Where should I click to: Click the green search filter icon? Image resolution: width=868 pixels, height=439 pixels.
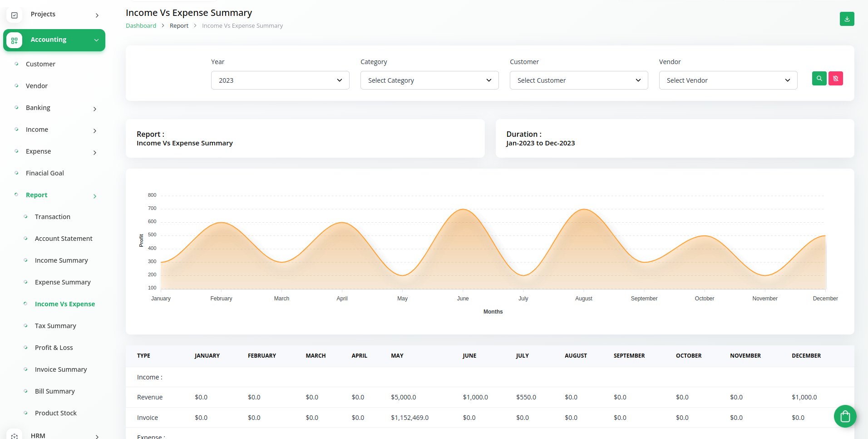click(x=819, y=79)
